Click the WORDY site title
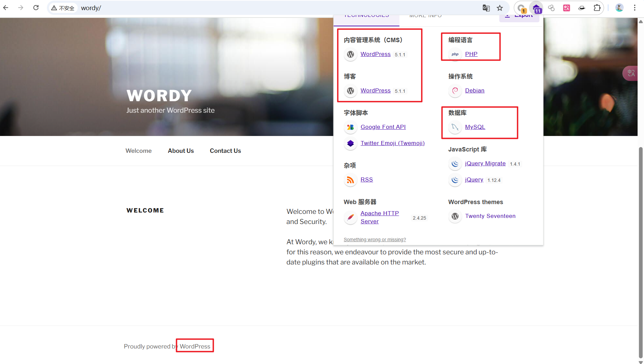The image size is (644, 364). point(159,96)
